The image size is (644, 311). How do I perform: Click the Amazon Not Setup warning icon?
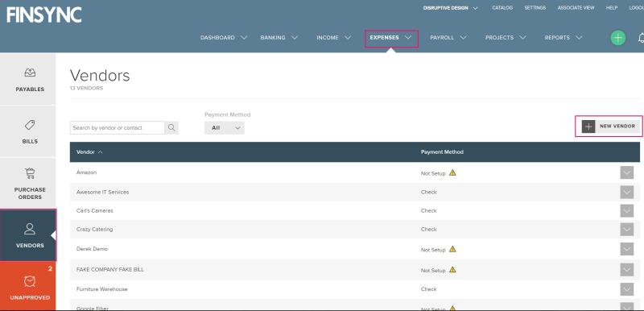452,172
